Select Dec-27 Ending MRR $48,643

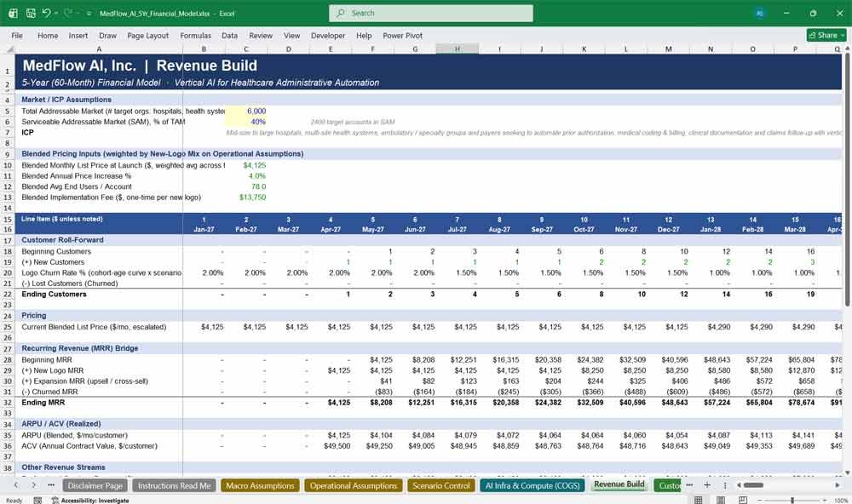(x=669, y=403)
